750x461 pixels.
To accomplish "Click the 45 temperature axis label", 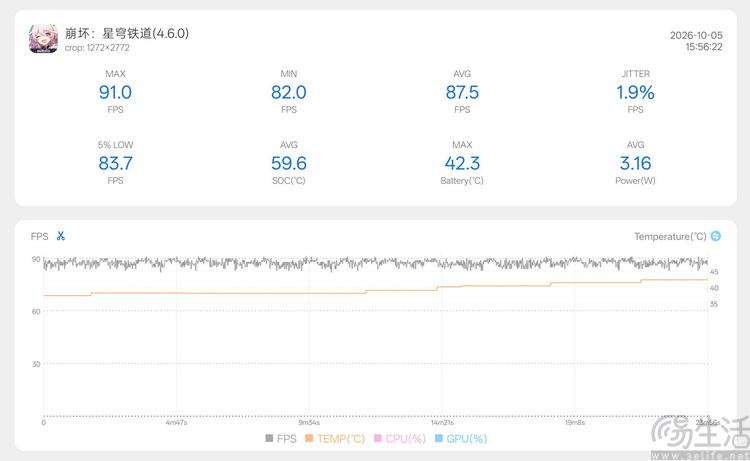I will (714, 272).
